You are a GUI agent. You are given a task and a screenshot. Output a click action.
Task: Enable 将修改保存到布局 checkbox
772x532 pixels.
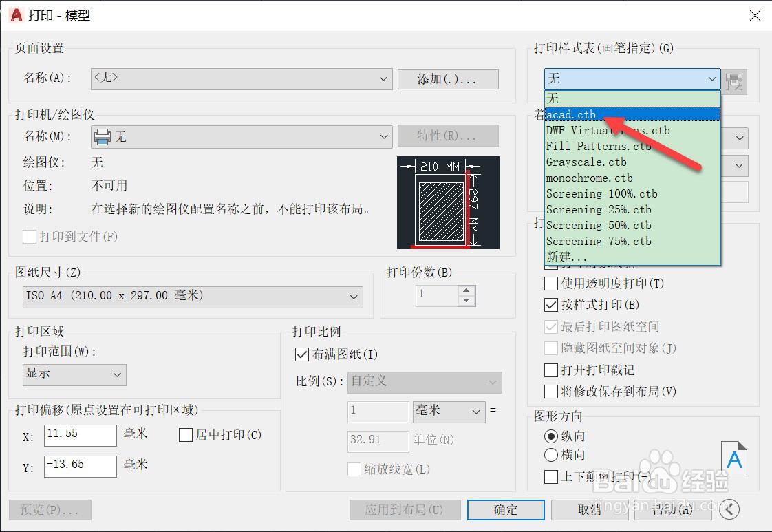click(551, 392)
